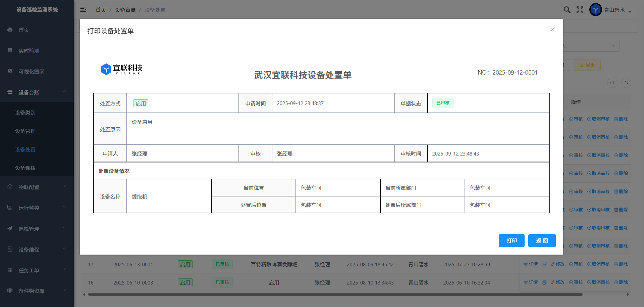
Task: Expand the 物联配置 menu
Action: 37,187
